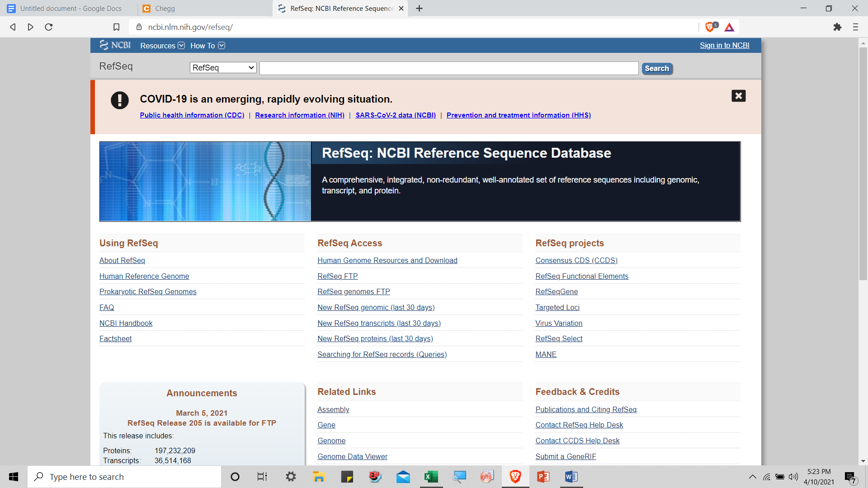Switch to Untitled document Google Docs tab

tap(71, 9)
